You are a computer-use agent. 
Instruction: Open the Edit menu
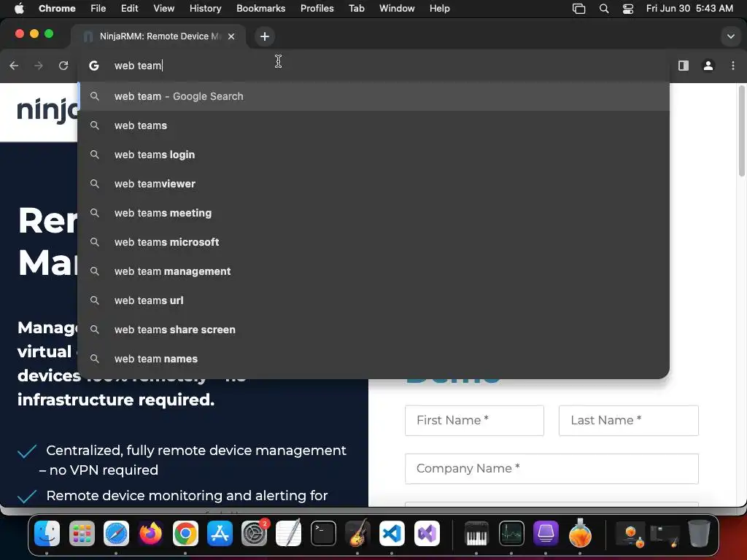pyautogui.click(x=130, y=8)
